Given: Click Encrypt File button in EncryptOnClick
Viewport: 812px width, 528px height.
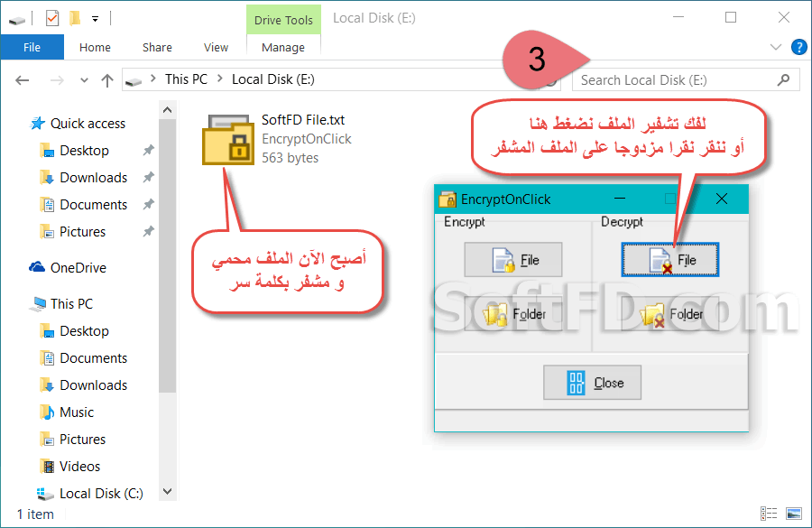Looking at the screenshot, I should pyautogui.click(x=513, y=260).
